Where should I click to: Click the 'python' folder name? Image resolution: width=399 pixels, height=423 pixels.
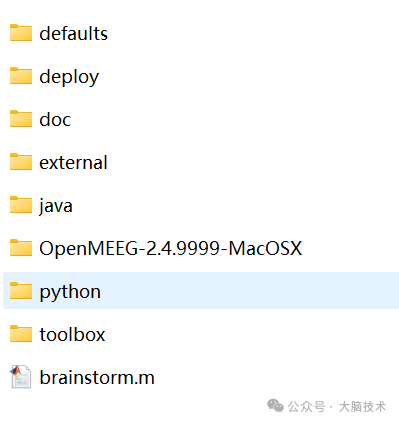click(70, 293)
